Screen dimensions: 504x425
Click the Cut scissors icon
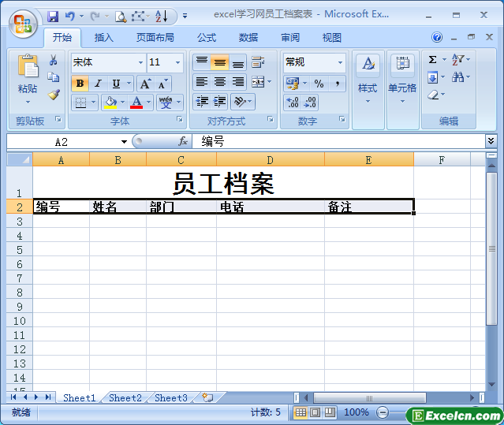pyautogui.click(x=54, y=61)
